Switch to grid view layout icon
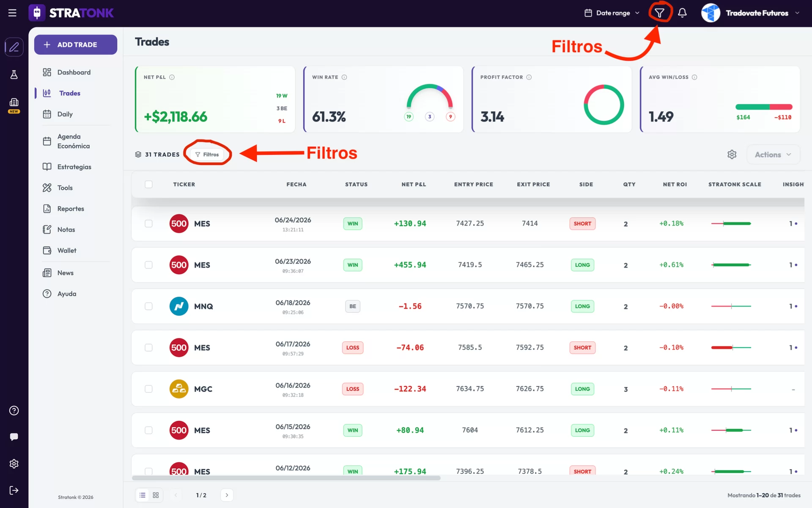Viewport: 812px width, 508px height. click(x=156, y=495)
